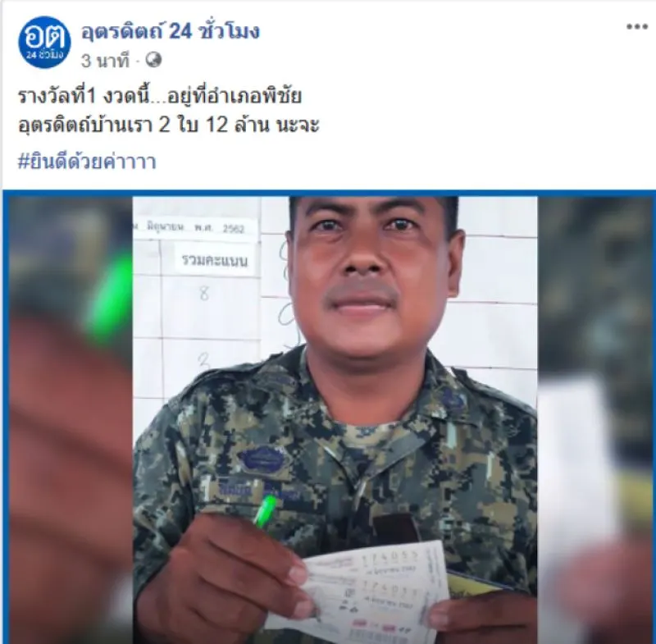Open the 3 นาที post timestamp
Viewport: 656px width, 644px height.
(x=105, y=61)
